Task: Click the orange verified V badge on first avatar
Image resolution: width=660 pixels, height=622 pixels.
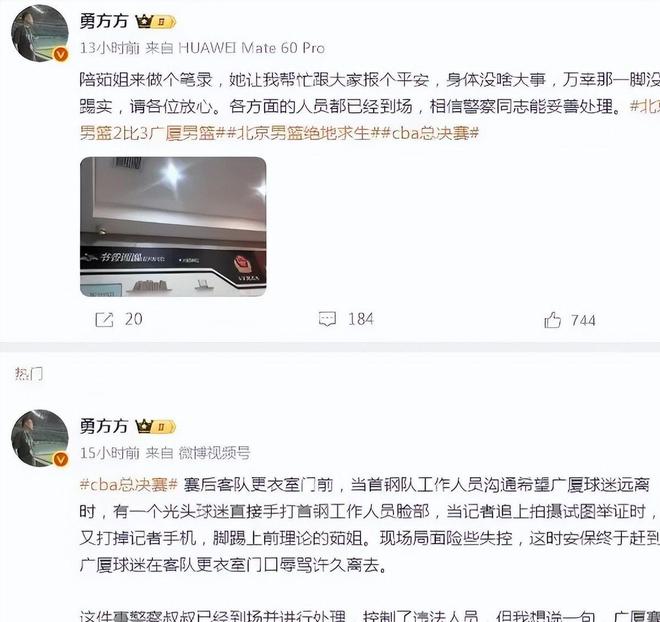Action: (x=61, y=54)
